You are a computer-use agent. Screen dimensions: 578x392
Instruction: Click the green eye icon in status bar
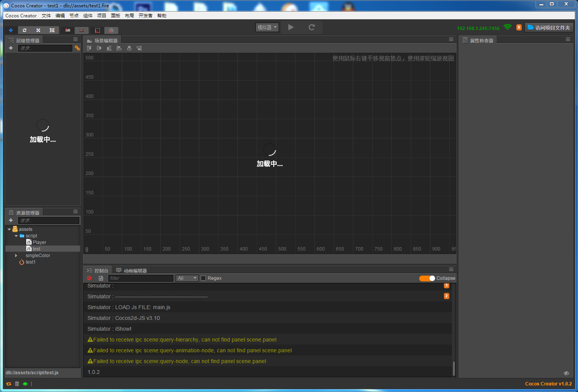point(25,384)
